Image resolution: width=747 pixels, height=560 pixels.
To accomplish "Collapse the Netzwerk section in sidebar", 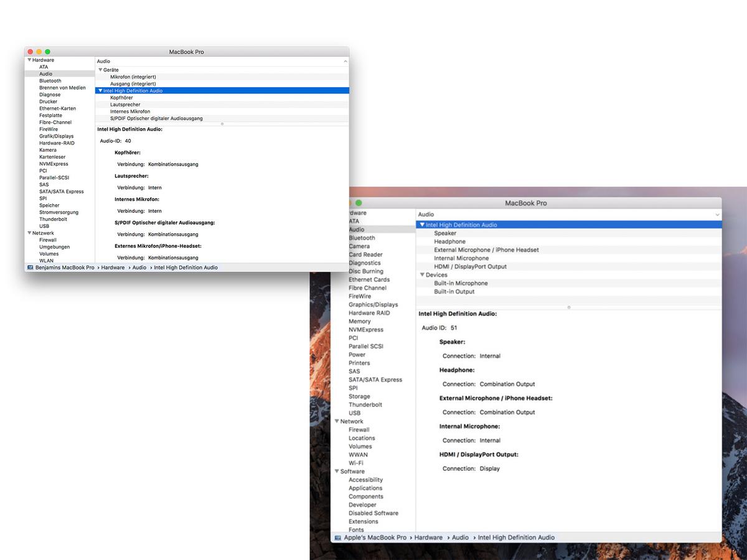I will 29,233.
